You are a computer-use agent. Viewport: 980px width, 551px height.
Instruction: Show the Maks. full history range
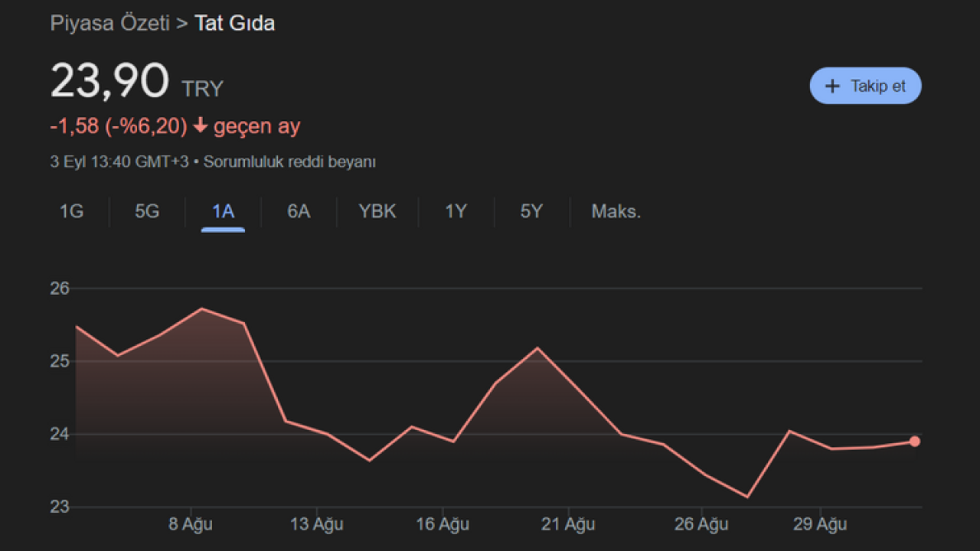click(x=616, y=212)
